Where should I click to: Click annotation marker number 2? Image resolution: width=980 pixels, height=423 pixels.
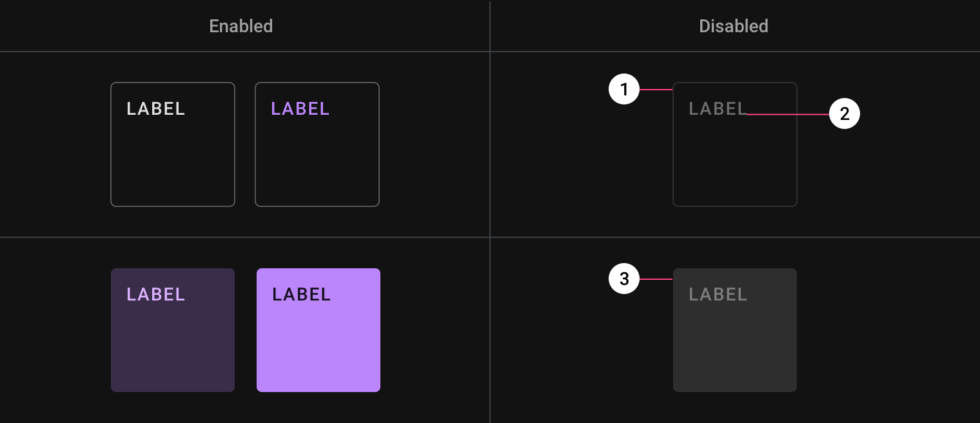coord(845,114)
